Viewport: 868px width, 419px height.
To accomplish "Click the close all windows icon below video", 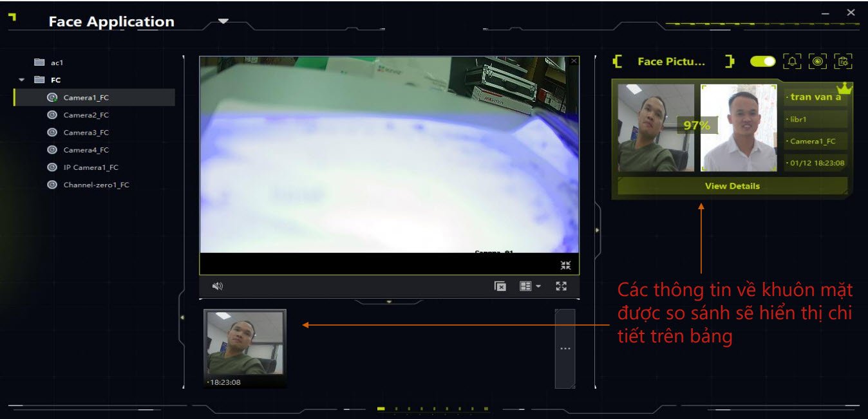I will click(500, 286).
